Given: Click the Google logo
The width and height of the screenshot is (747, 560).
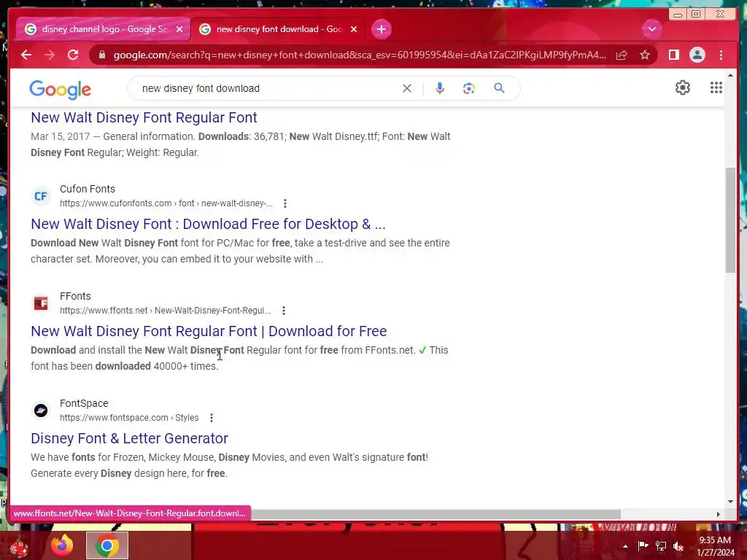Looking at the screenshot, I should tap(60, 90).
